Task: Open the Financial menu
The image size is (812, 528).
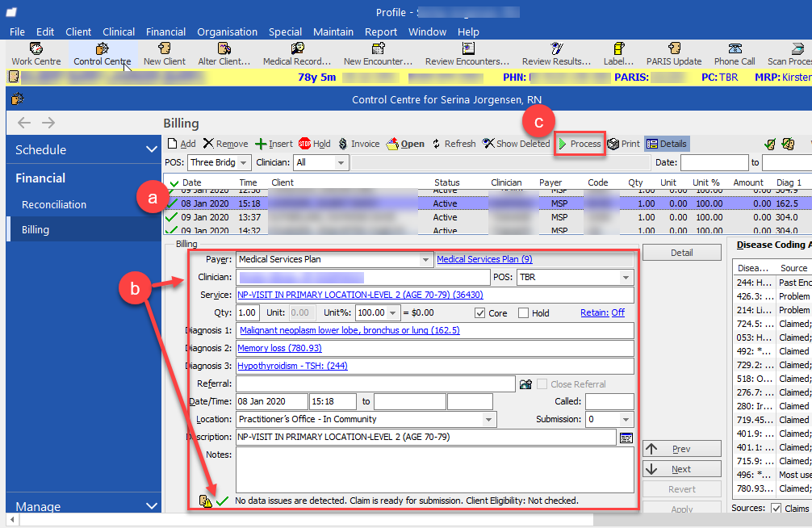Action: point(165,31)
